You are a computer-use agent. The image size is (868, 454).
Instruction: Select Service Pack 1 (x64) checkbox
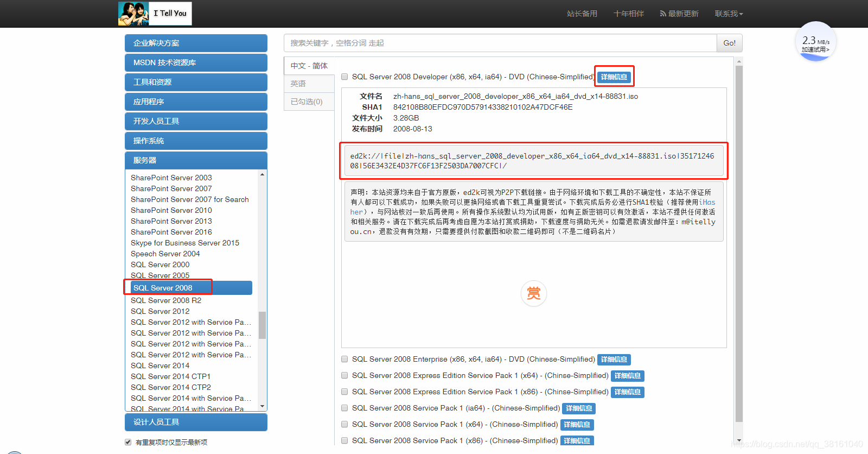pyautogui.click(x=344, y=424)
